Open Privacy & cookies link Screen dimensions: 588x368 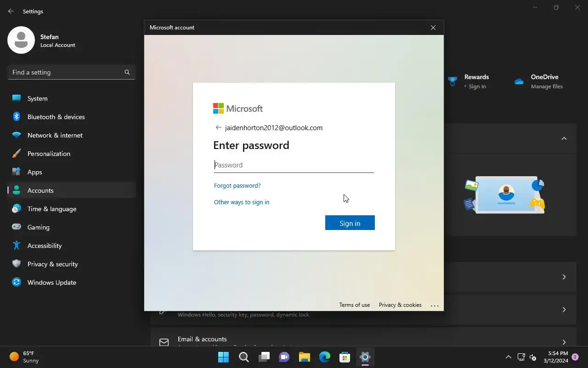tap(400, 305)
